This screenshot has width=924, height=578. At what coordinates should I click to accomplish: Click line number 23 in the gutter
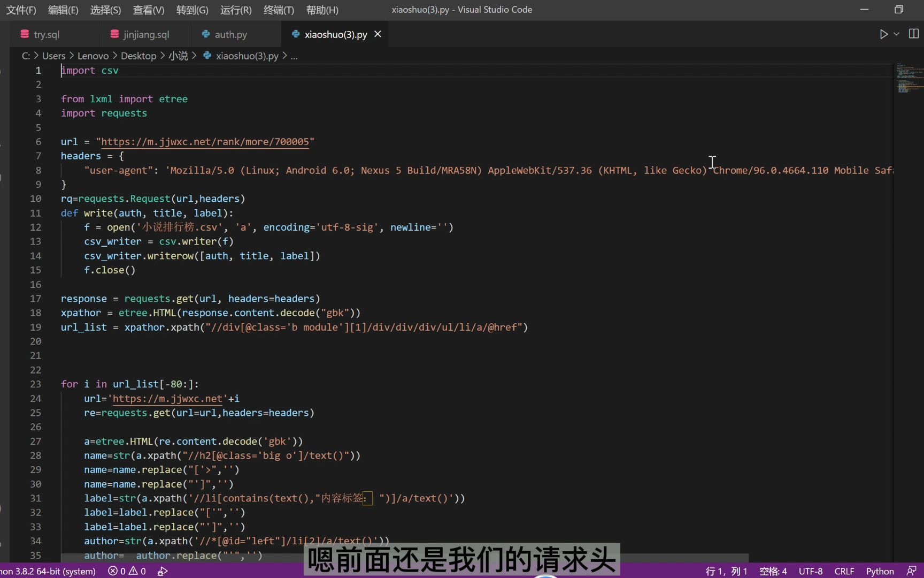(35, 384)
